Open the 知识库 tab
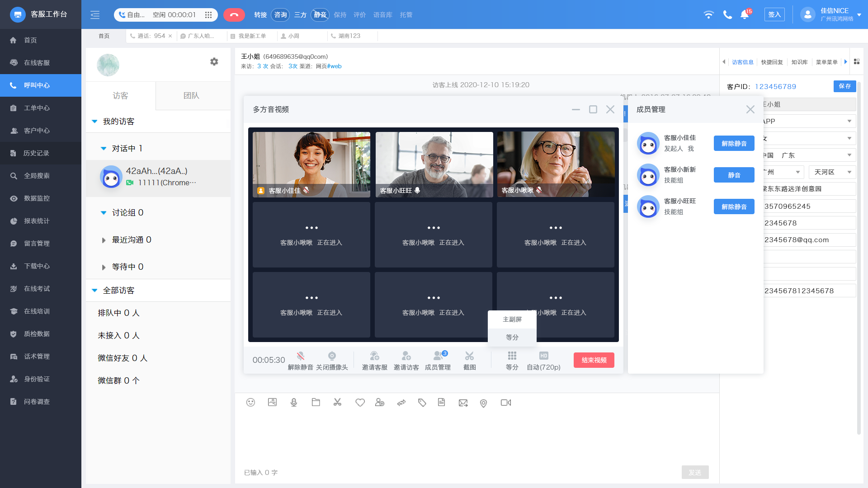 799,62
